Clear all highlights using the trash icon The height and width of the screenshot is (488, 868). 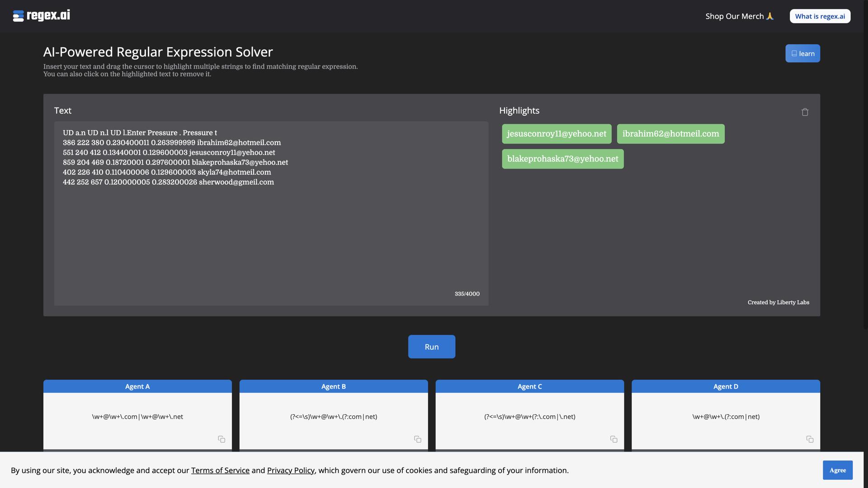point(805,112)
